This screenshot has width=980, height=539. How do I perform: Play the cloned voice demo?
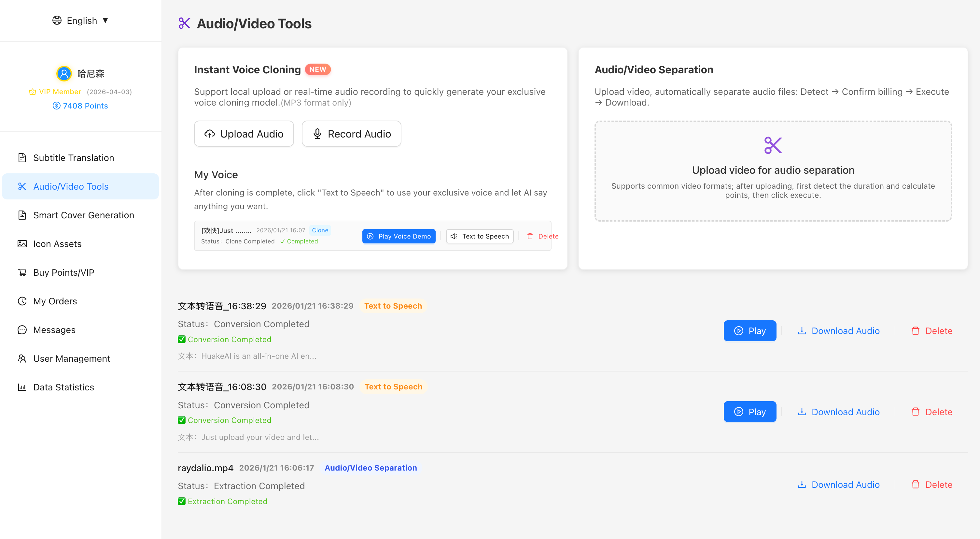coord(399,236)
